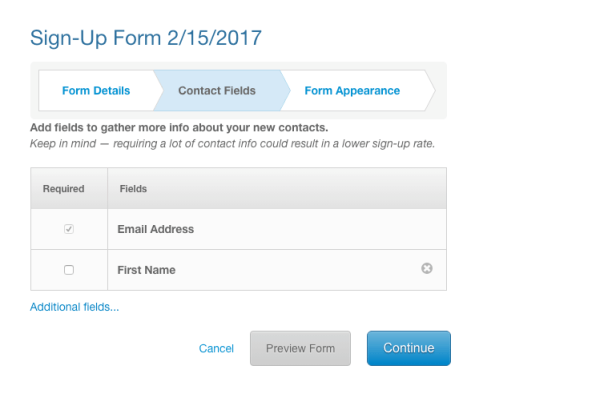Click the disabled Email Address required checkbox
The height and width of the screenshot is (402, 600).
(68, 229)
